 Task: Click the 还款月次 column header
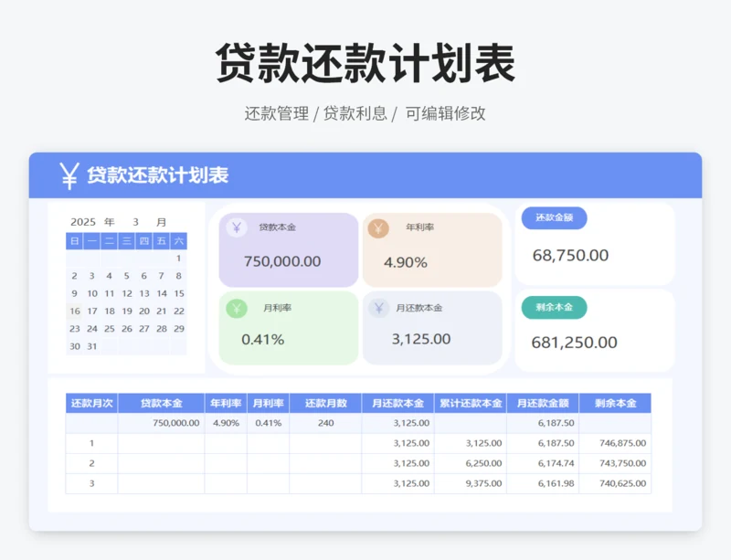tap(92, 404)
